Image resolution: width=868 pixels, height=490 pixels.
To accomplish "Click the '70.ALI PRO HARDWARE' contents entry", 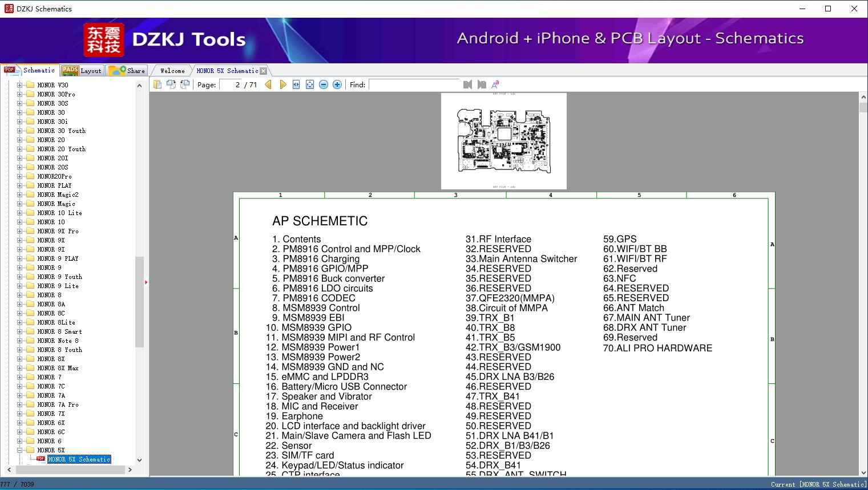I will click(x=657, y=348).
